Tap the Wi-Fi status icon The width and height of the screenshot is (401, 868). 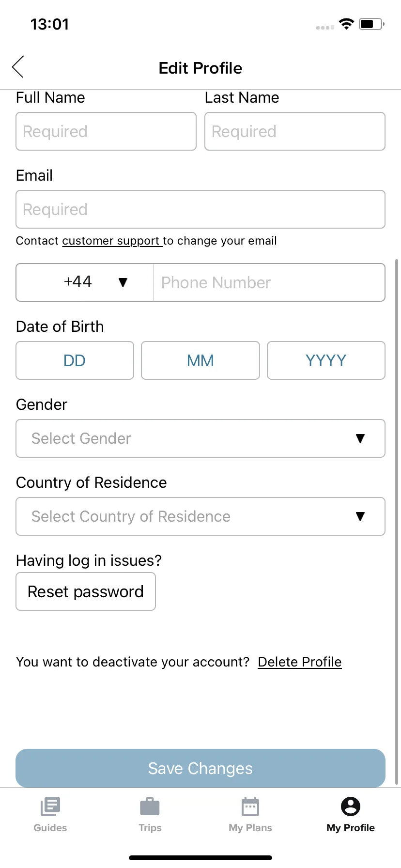click(346, 24)
